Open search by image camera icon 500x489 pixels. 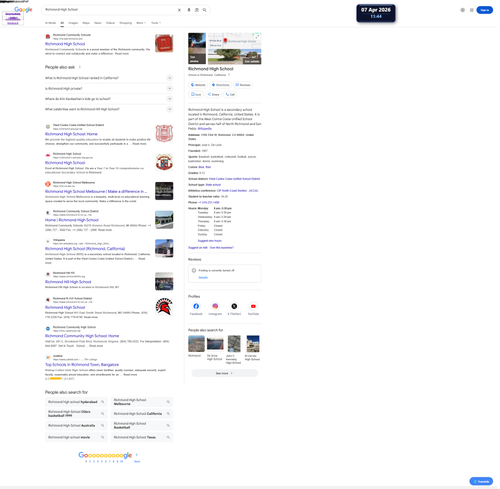click(x=197, y=10)
